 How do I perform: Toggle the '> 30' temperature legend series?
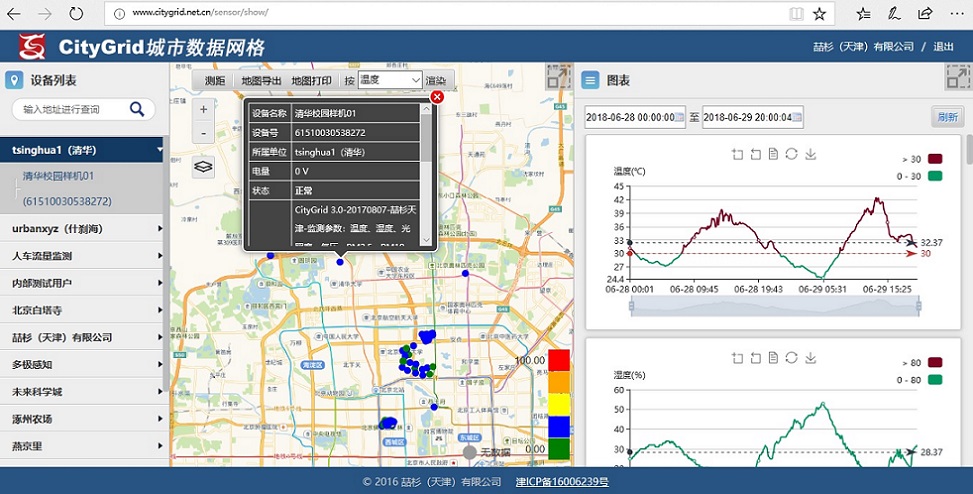934,159
